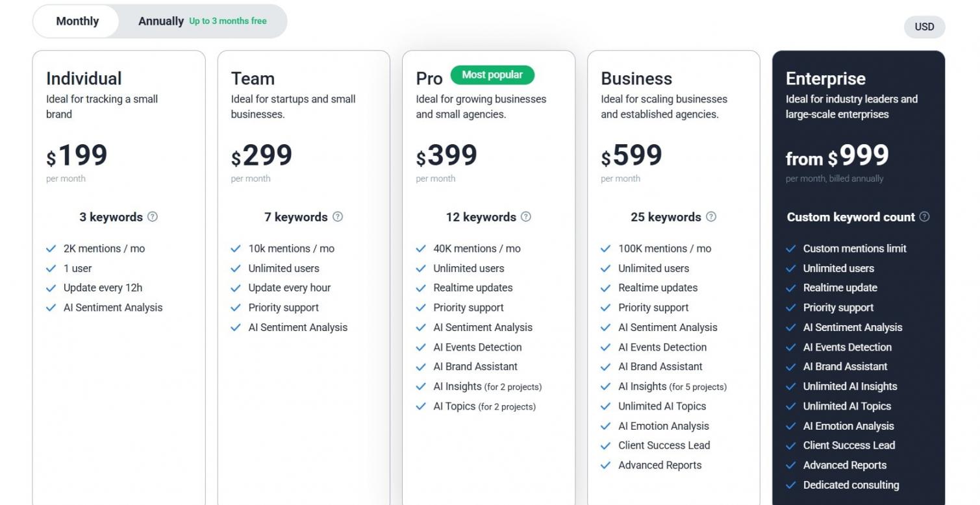
Task: Select the Team plan heading
Action: [253, 79]
